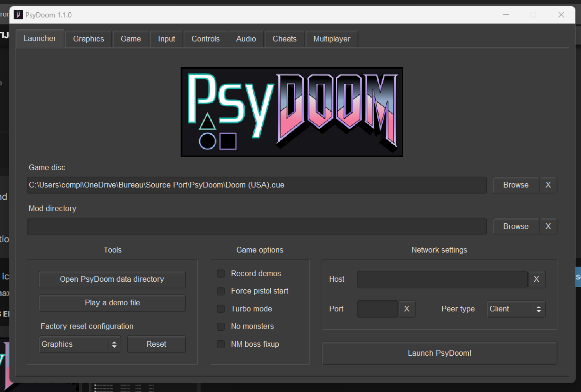The image size is (581, 392).
Task: Enable Turbo mode checkbox
Action: pos(221,309)
